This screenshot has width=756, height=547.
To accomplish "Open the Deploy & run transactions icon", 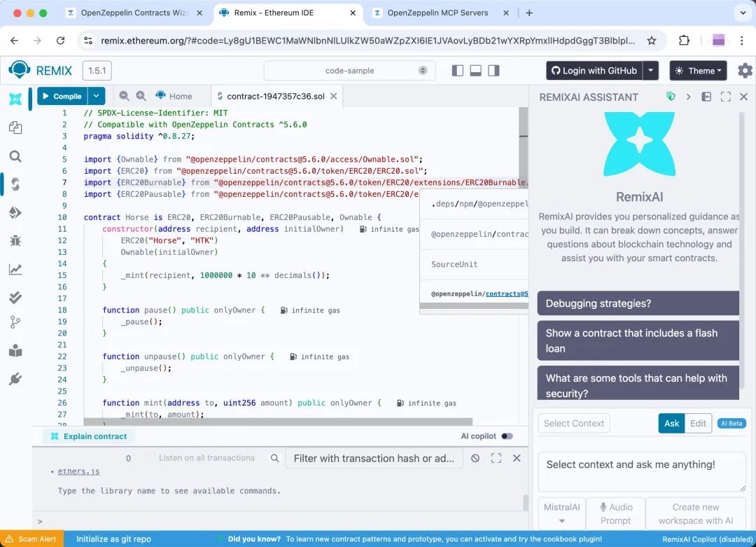I will tap(15, 213).
